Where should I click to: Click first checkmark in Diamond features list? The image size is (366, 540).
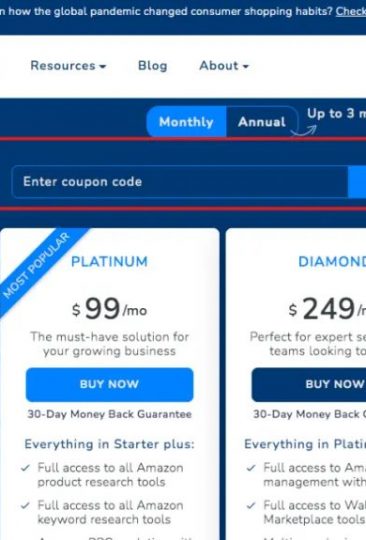pyautogui.click(x=251, y=468)
